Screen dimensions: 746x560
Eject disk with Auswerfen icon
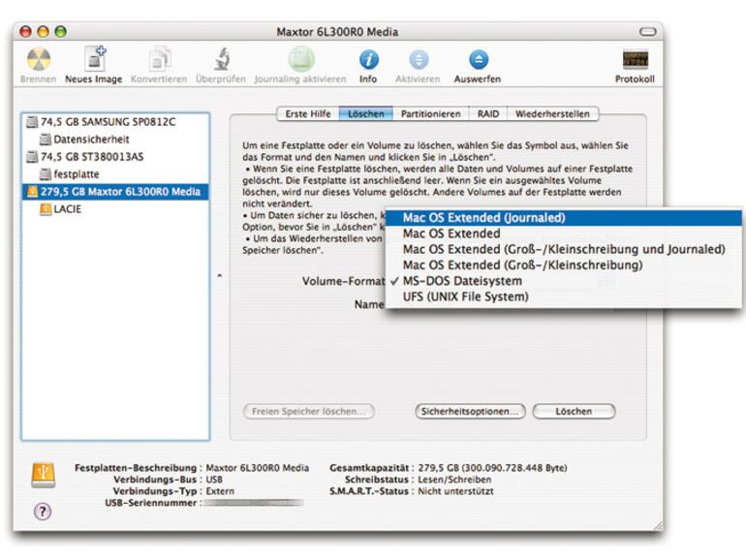pyautogui.click(x=479, y=60)
